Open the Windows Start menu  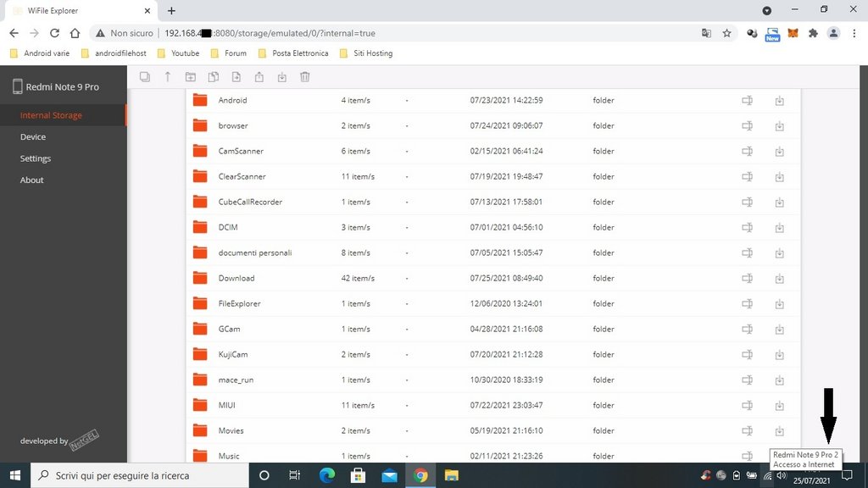click(x=15, y=475)
